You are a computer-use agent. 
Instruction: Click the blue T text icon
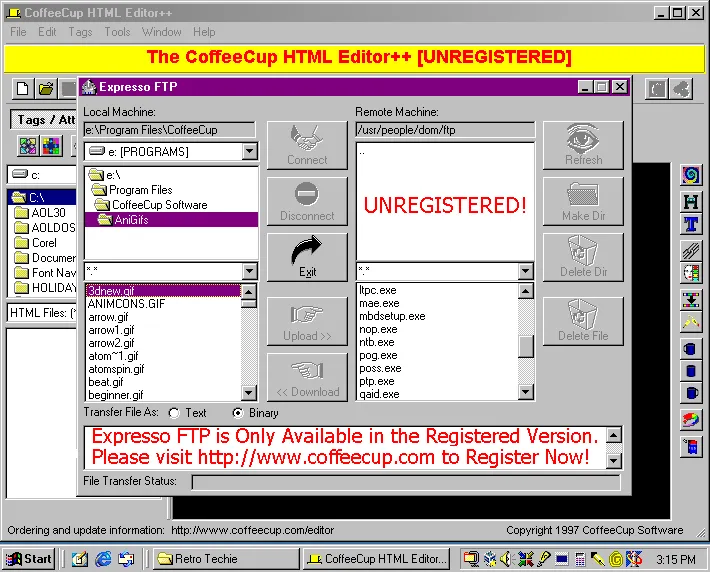(x=691, y=224)
